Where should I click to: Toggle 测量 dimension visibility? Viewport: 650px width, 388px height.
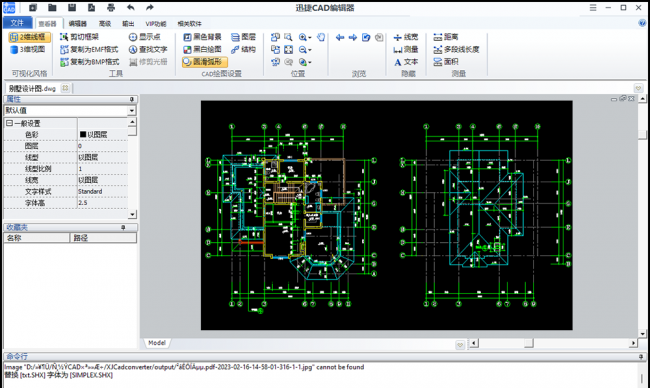coord(406,50)
